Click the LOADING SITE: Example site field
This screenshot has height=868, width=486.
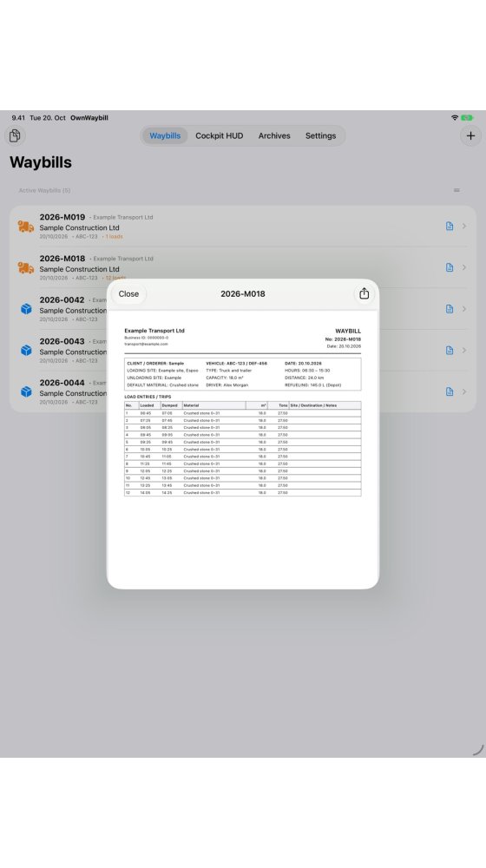point(162,371)
